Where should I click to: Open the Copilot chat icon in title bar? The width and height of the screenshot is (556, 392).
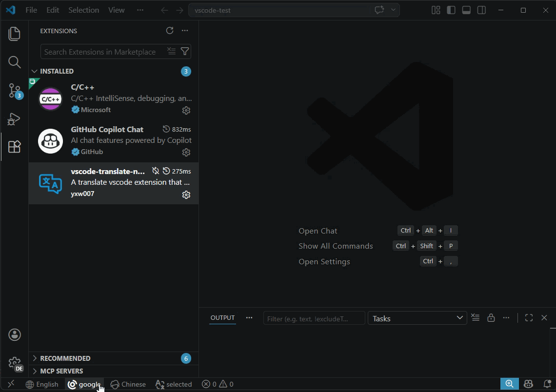[379, 10]
